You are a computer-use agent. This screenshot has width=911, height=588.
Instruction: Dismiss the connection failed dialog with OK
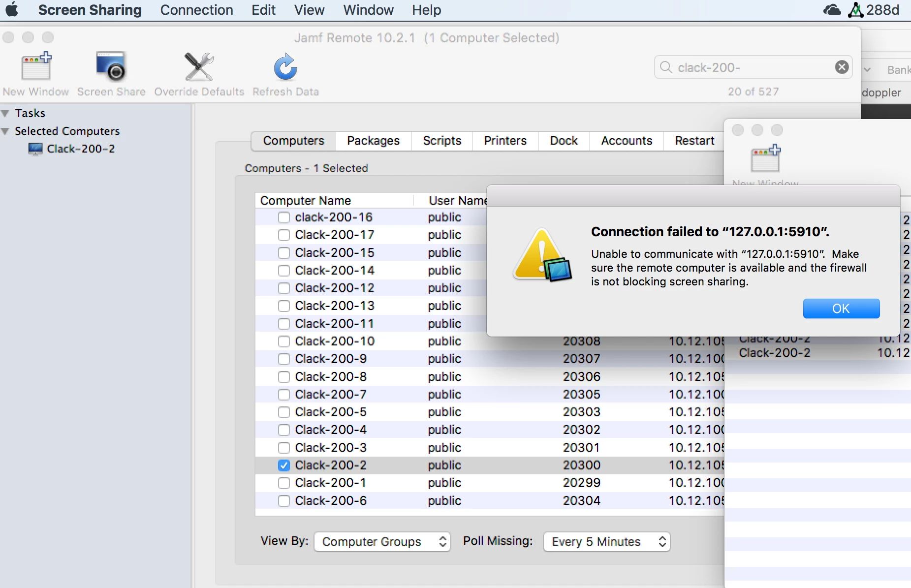[x=841, y=309]
